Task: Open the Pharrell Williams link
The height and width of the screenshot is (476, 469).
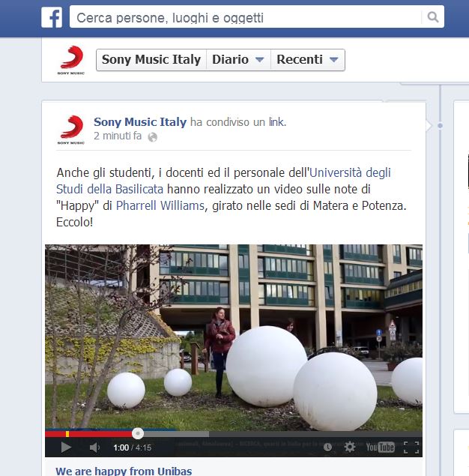Action: (x=160, y=205)
